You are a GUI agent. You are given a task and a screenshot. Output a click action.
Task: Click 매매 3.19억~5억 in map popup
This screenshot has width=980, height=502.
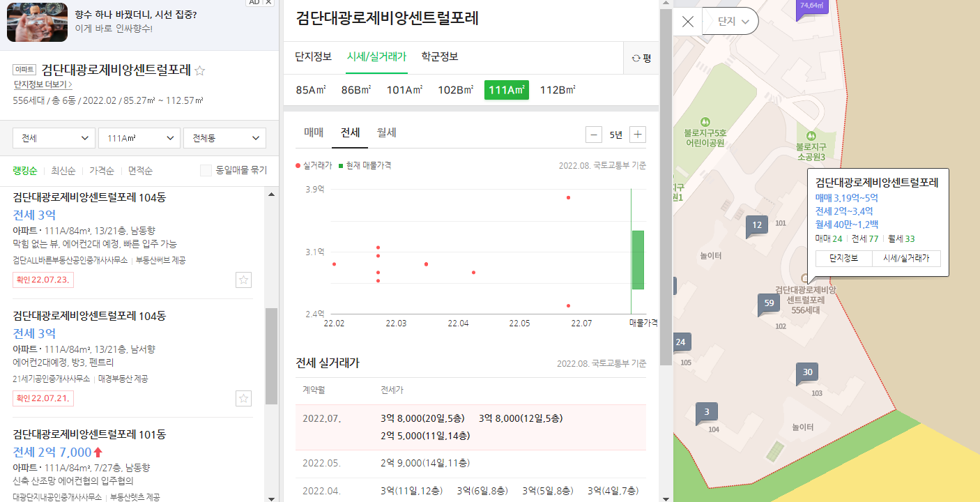pyautogui.click(x=847, y=197)
